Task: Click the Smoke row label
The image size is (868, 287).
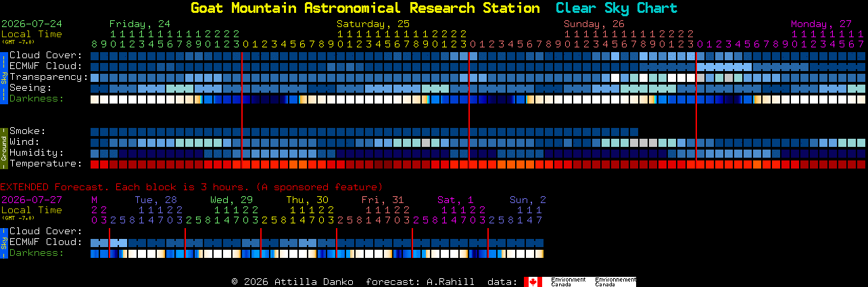Action: tap(28, 131)
